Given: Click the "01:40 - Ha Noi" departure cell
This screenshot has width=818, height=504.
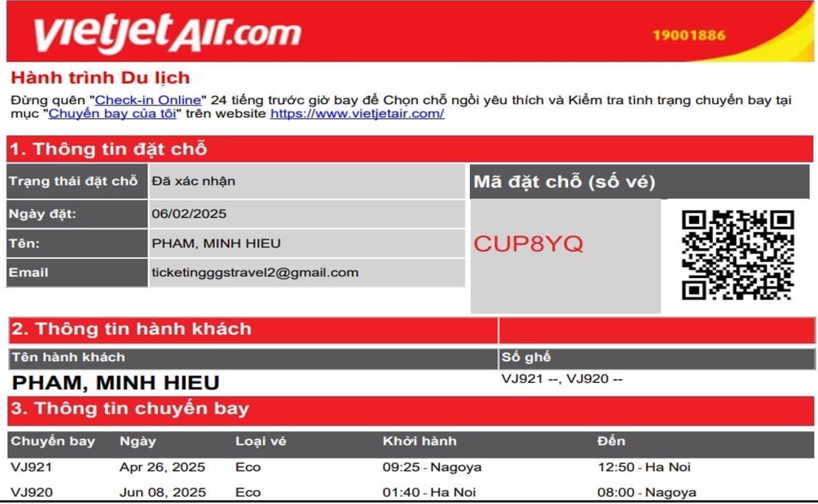Looking at the screenshot, I should click(429, 493).
